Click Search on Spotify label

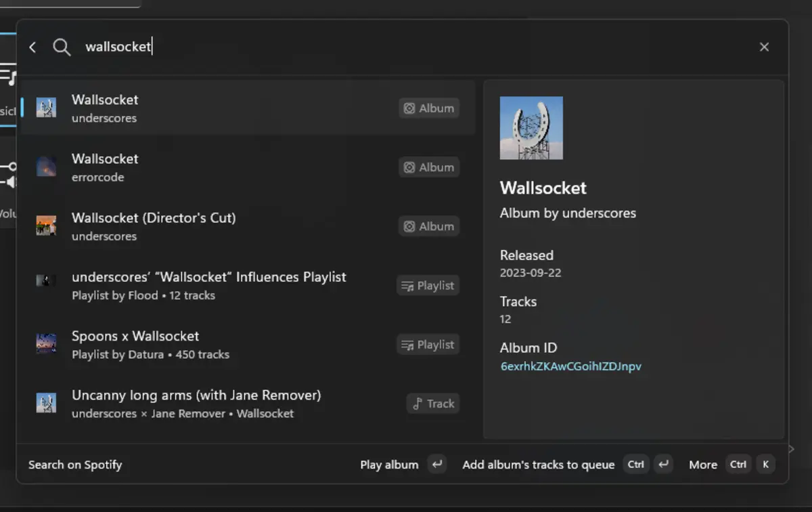75,465
